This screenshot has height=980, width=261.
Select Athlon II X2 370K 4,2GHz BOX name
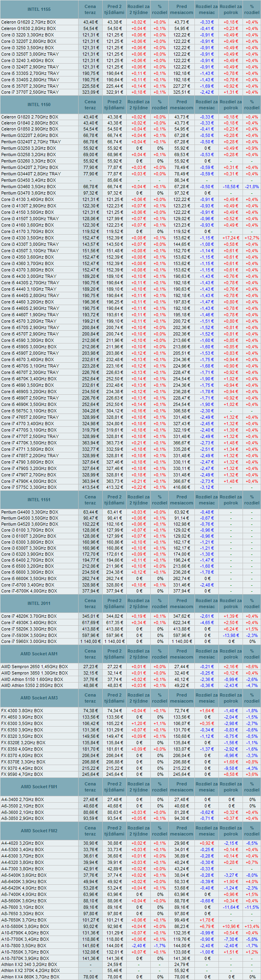[30, 970]
